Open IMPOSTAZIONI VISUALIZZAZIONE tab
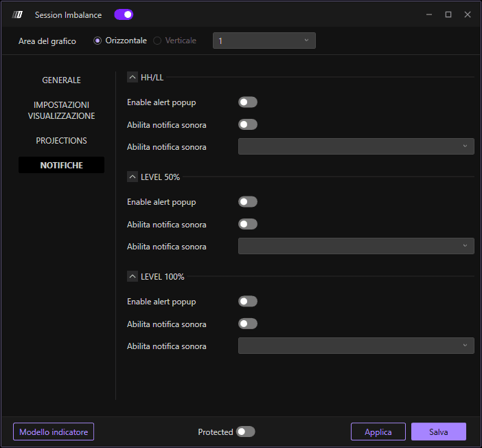This screenshot has height=448, width=482. [62, 111]
